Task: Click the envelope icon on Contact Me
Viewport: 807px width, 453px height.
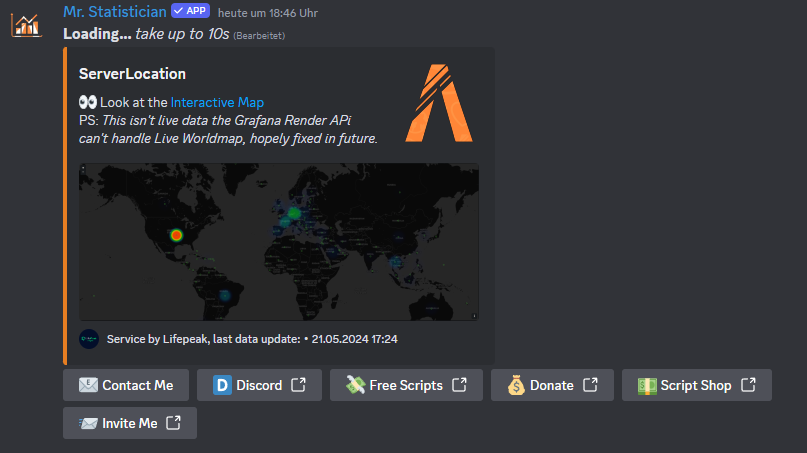Action: point(88,385)
